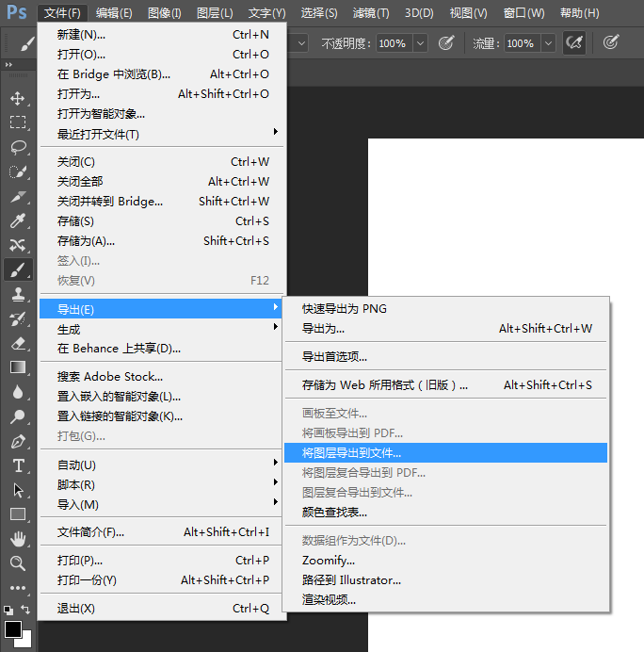Choose Paths to Illustrator (路径到 Illustrator)
The image size is (644, 652).
coord(445,580)
